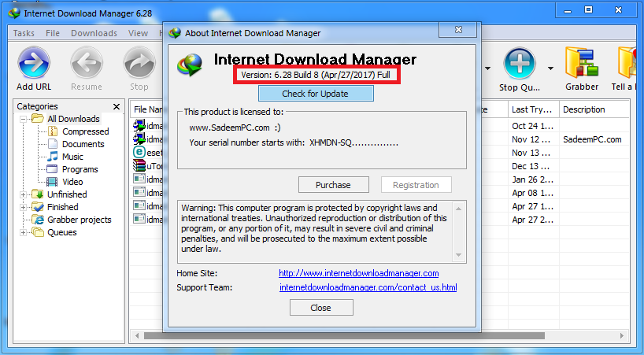Click the Dec 13 last try cell
This screenshot has height=355, width=644.
point(533,166)
